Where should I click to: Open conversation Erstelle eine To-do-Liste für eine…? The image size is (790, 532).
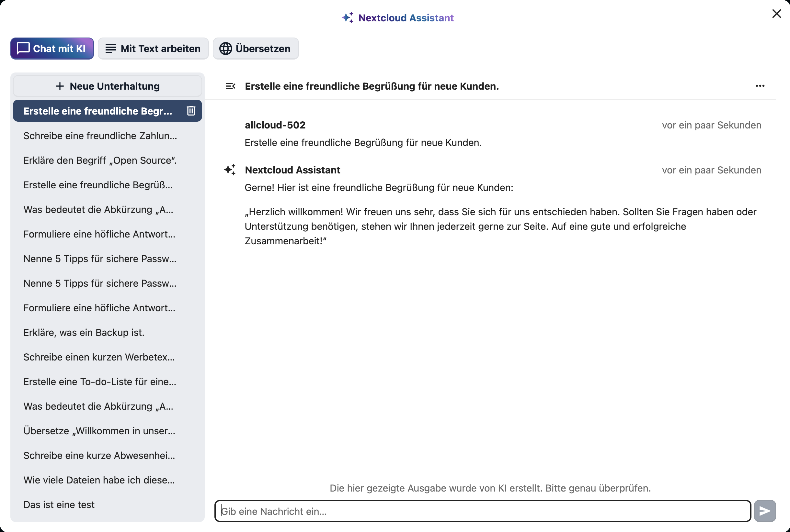point(107,382)
